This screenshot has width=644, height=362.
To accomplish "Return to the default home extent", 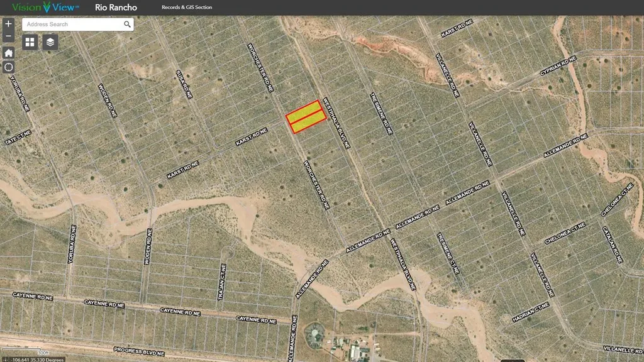I will tap(8, 53).
